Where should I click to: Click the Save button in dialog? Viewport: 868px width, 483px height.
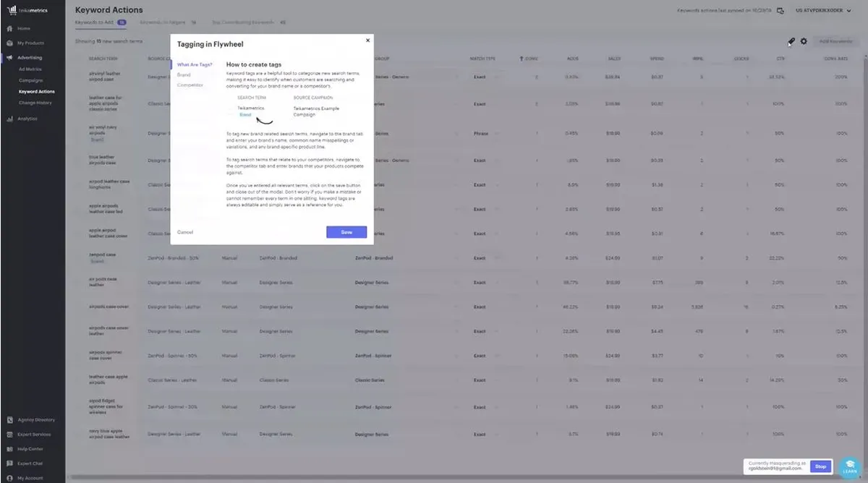pyautogui.click(x=346, y=232)
